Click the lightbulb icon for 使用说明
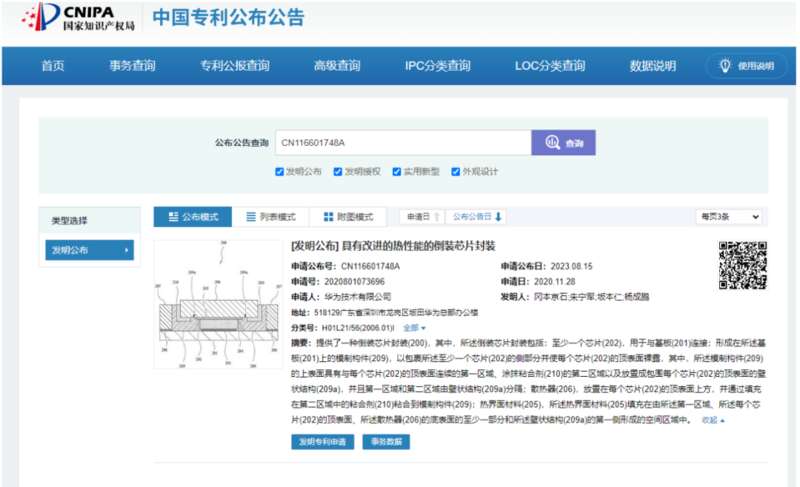 (x=724, y=66)
